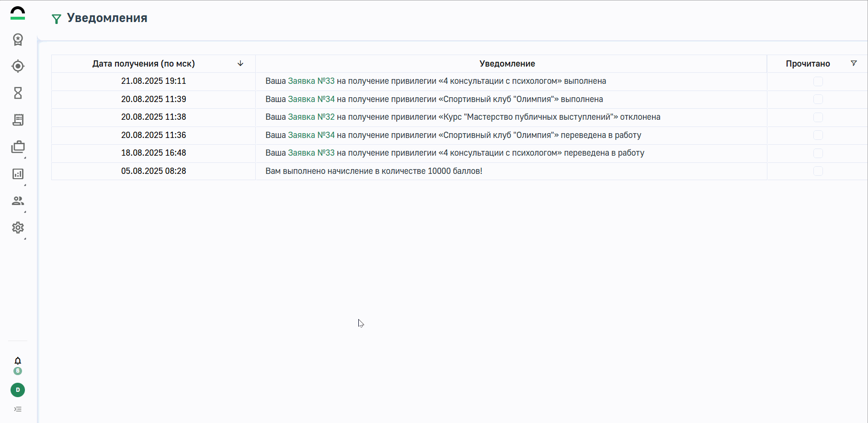This screenshot has height=423, width=868.
Task: Click the notifications bell icon
Action: (x=18, y=361)
